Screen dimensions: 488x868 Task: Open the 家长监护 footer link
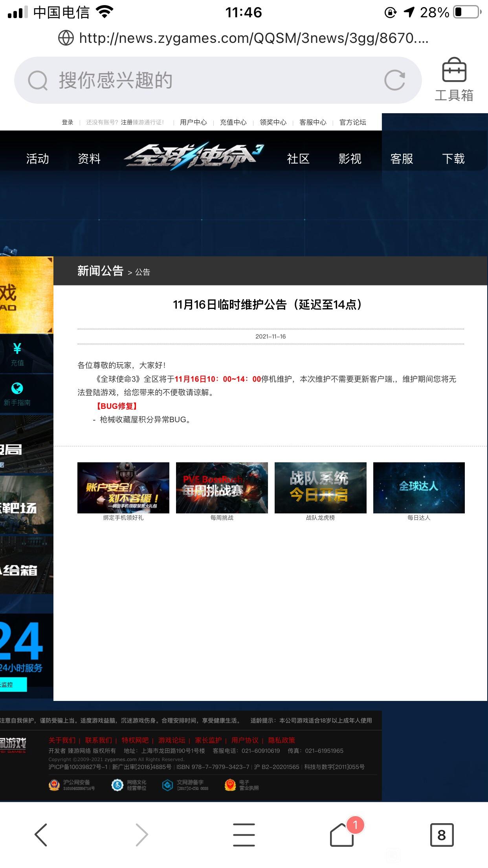pos(208,740)
